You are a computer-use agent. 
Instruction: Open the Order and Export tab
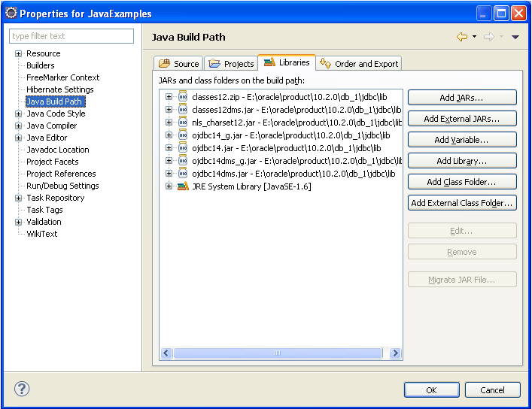[x=359, y=63]
